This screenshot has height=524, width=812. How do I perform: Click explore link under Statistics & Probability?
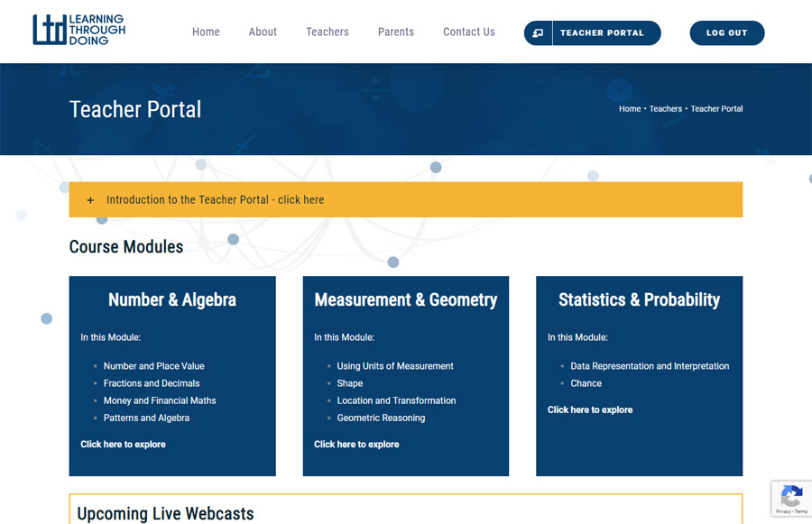pyautogui.click(x=590, y=410)
